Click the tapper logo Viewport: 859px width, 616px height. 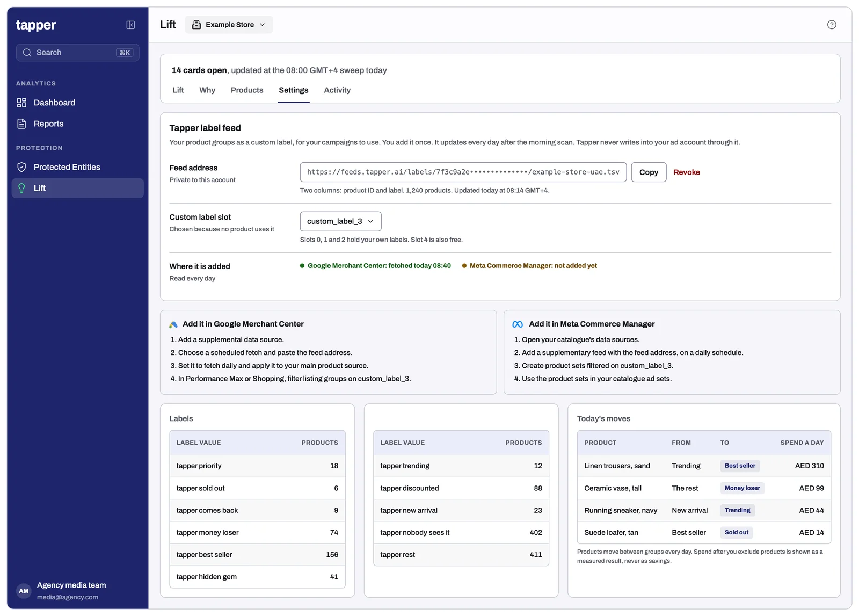click(36, 25)
